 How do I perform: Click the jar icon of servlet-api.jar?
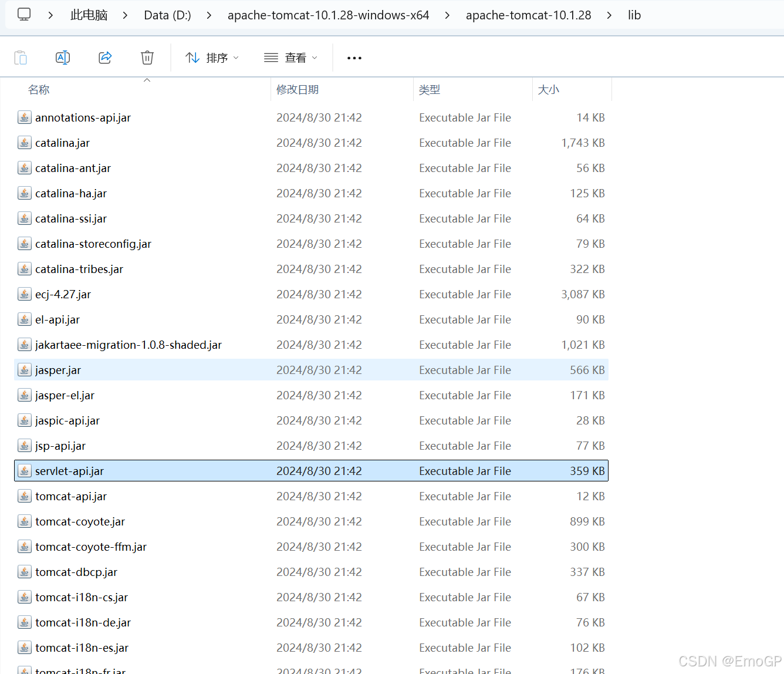[24, 471]
